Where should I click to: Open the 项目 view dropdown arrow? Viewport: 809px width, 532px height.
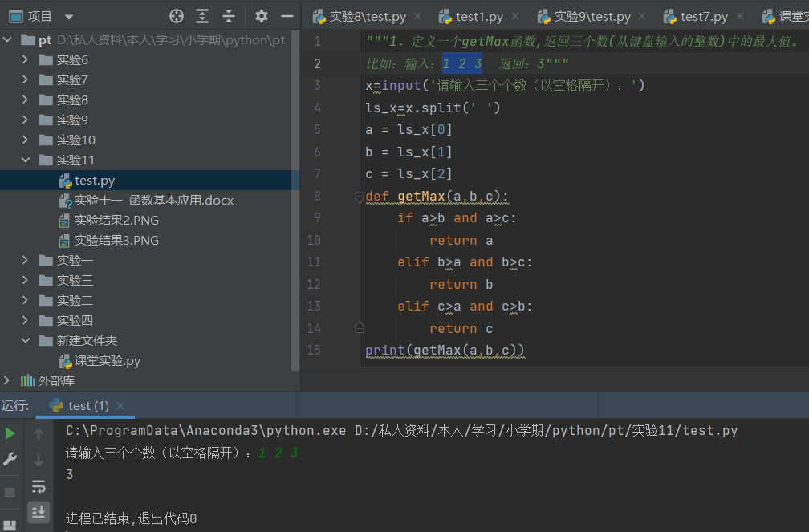69,17
